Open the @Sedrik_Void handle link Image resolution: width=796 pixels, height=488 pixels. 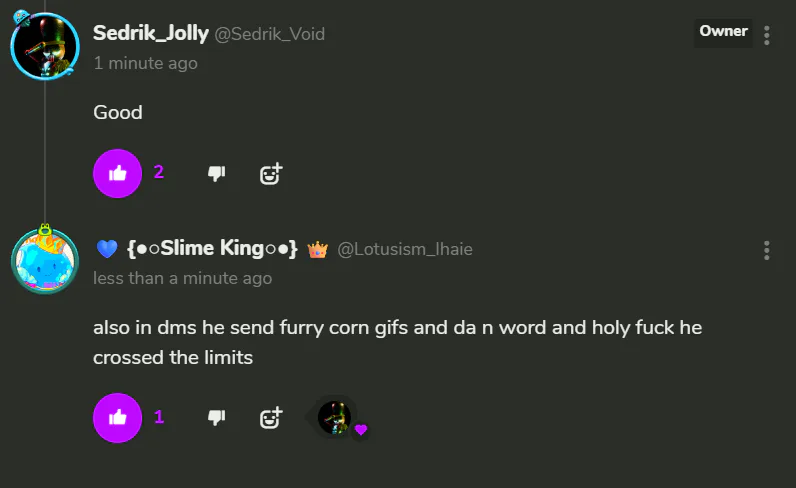tap(270, 34)
